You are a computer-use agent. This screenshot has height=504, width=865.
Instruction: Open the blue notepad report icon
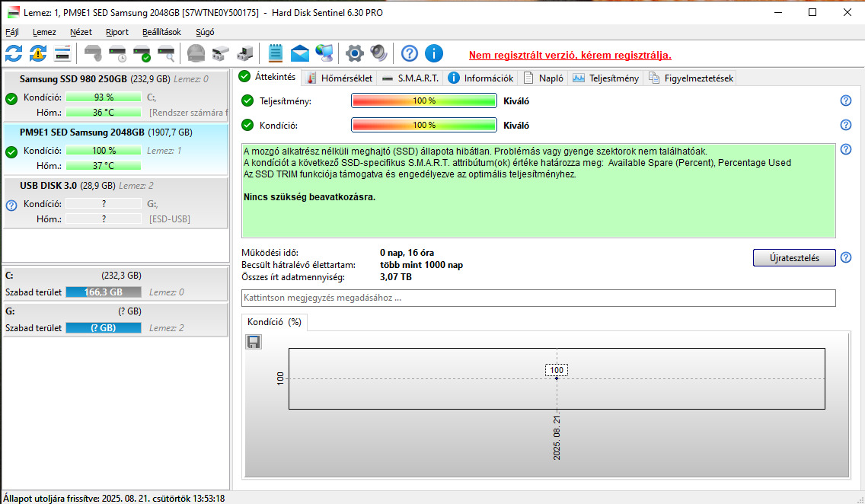(x=276, y=53)
